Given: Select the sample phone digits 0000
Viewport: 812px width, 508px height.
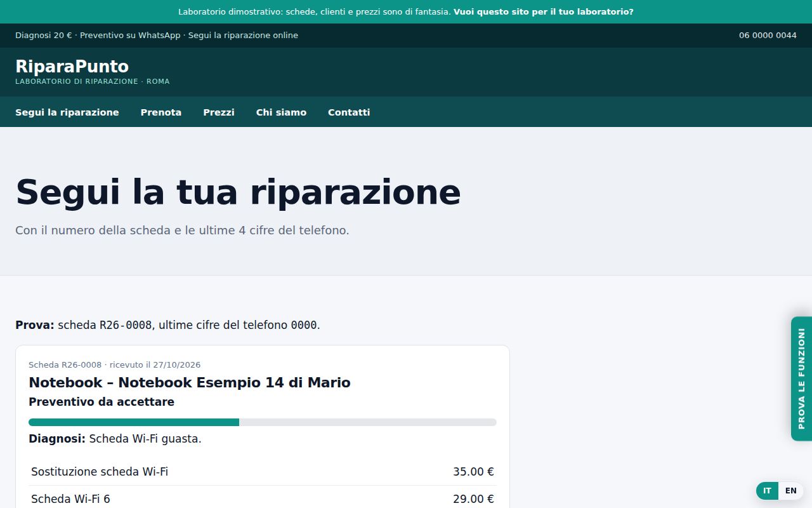Looking at the screenshot, I should pos(304,325).
